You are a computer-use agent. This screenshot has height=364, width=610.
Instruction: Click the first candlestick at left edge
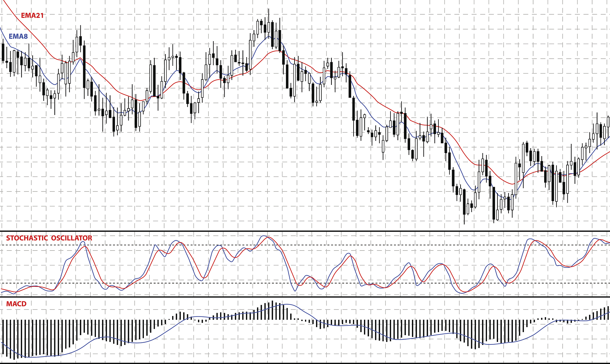pyautogui.click(x=3, y=52)
